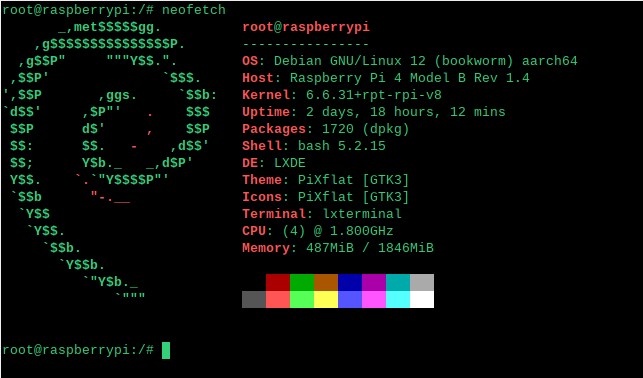Click the dark gray color block

point(254,299)
